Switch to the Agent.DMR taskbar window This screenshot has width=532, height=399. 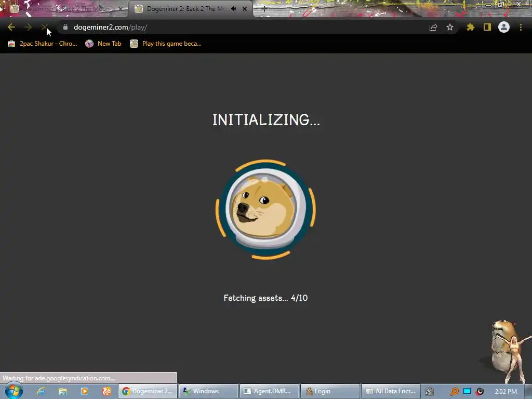click(270, 391)
